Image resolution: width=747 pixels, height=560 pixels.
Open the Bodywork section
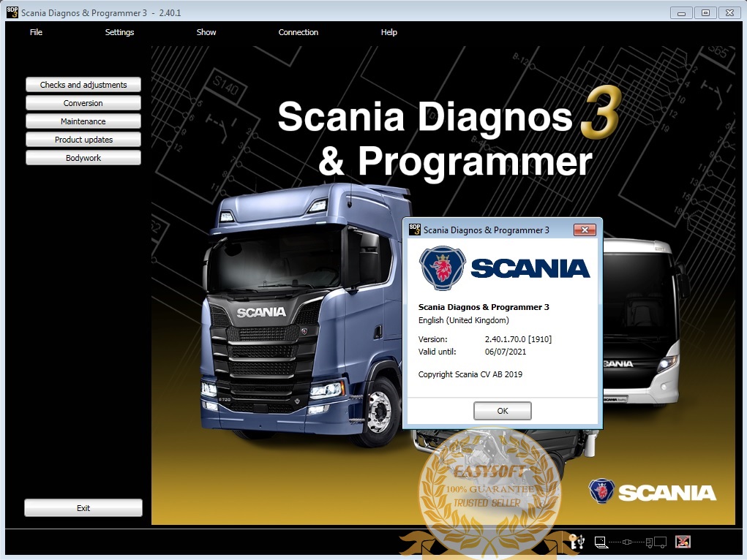coord(83,158)
